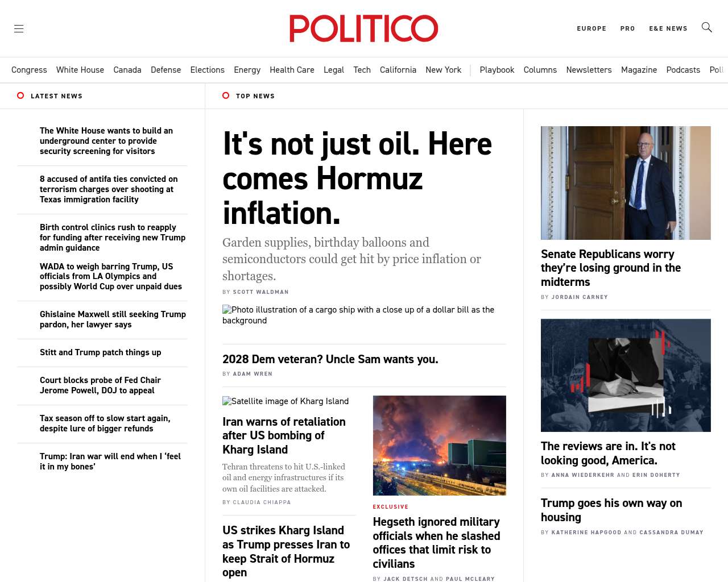Read 'Trump goes his own way on housing'
This screenshot has height=582, width=728.
[611, 510]
